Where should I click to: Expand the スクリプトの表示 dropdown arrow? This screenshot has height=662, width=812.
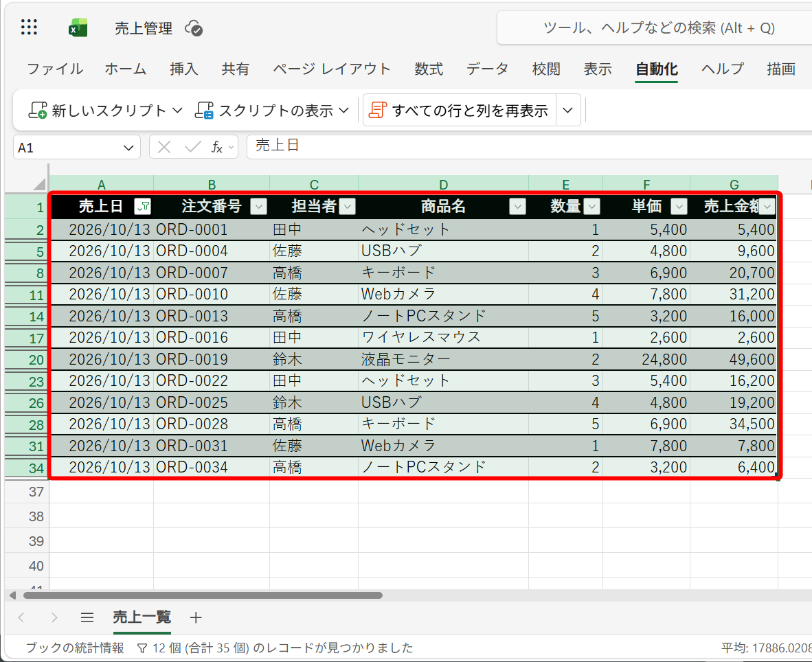pyautogui.click(x=344, y=111)
